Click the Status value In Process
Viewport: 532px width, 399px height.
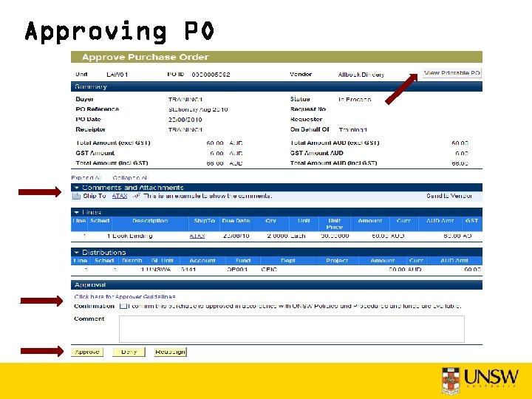click(x=355, y=100)
